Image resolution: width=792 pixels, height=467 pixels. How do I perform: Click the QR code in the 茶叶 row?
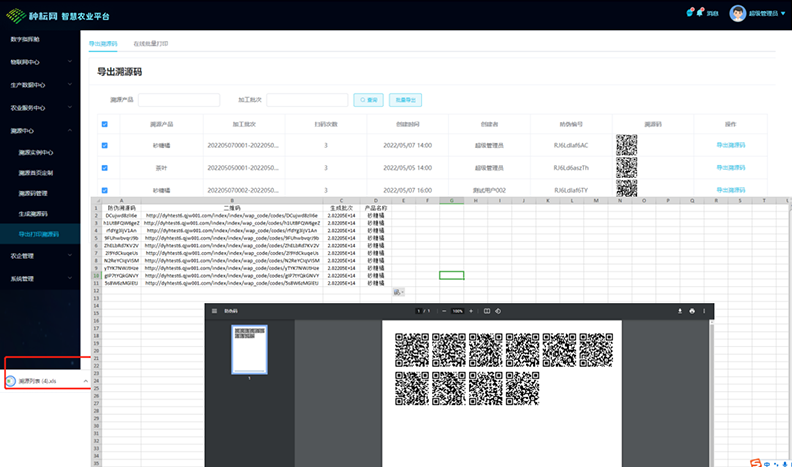tap(626, 168)
